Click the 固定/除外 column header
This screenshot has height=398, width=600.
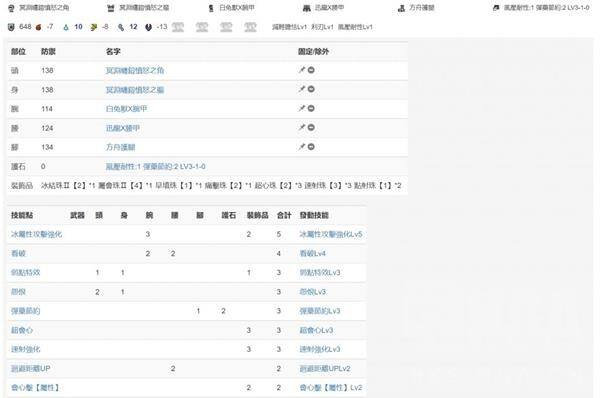coord(313,52)
